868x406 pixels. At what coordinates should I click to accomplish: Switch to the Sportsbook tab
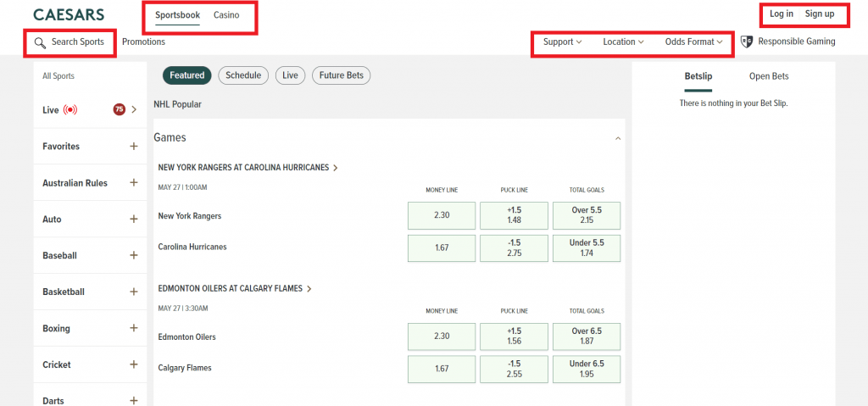[x=177, y=15]
